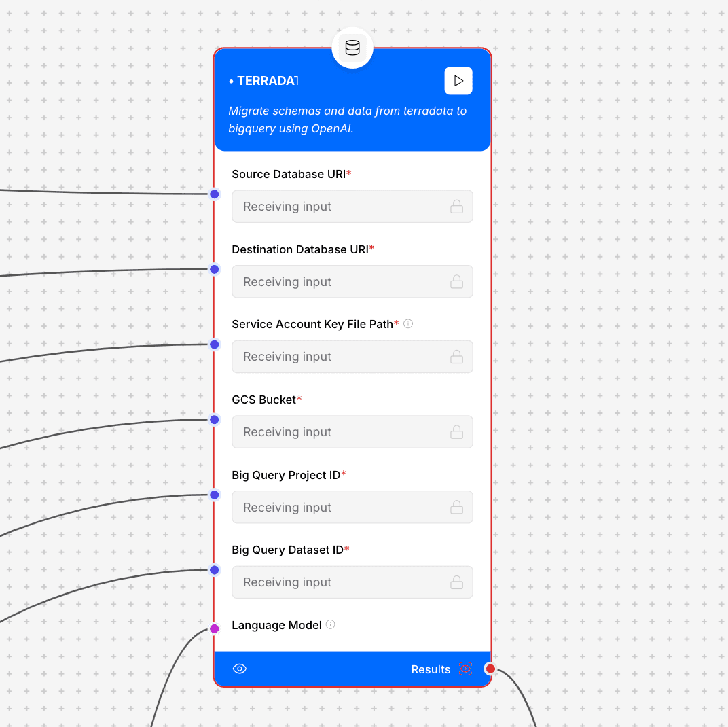Click lock icon in Destination Database URI field
Image resolution: width=728 pixels, height=727 pixels.
point(457,282)
